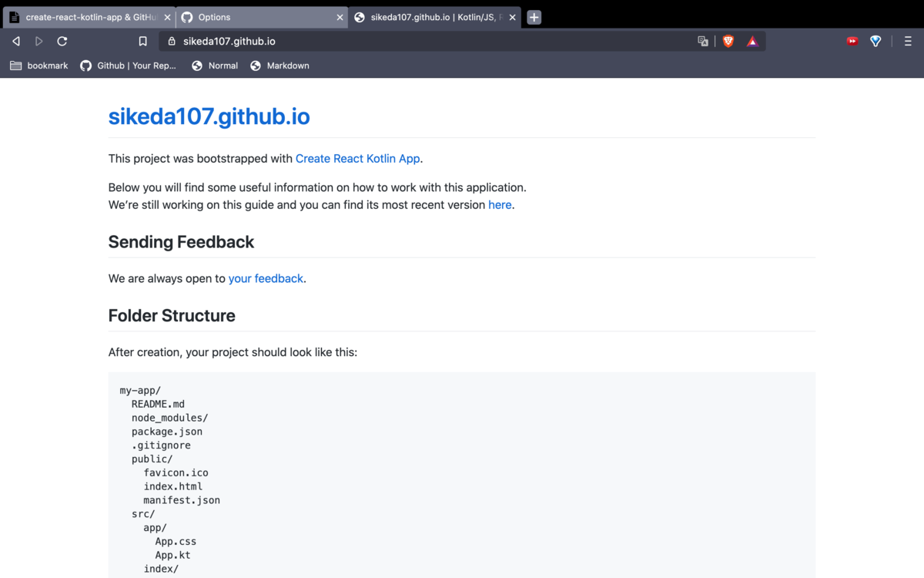Viewport: 924px width, 578px height.
Task: Click the sikeda107.github.io page heading link
Action: point(209,117)
